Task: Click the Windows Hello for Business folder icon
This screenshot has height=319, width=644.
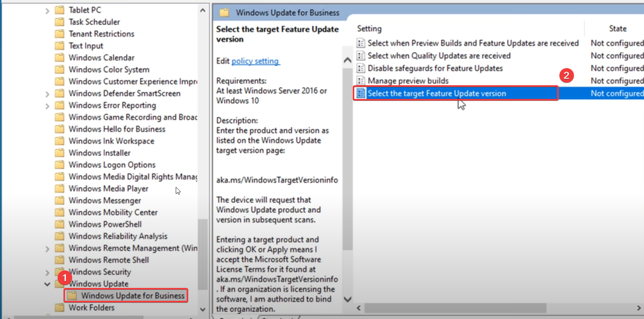Action: (59, 129)
